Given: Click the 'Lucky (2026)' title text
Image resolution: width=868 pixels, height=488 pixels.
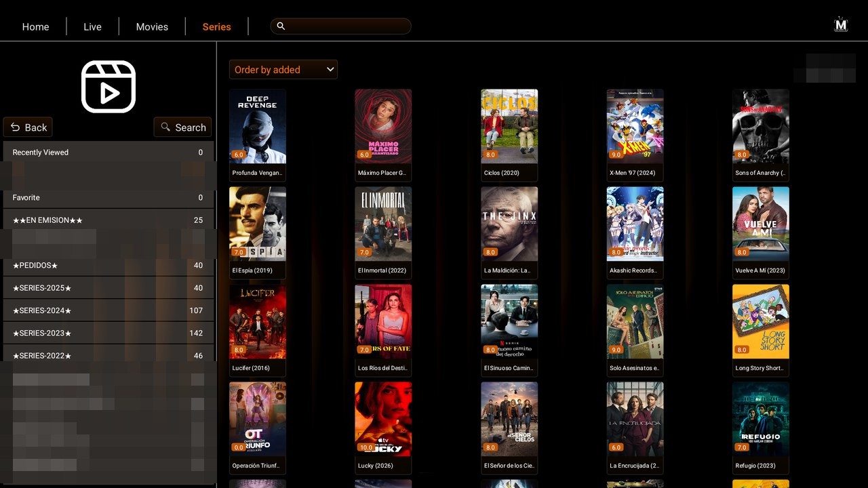Looking at the screenshot, I should coord(375,466).
